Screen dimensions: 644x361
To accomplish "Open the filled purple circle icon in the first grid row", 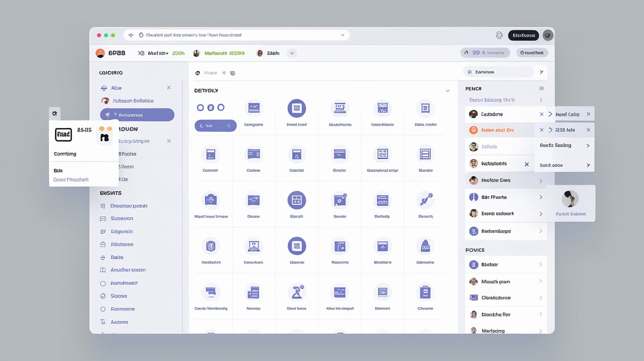I will [x=296, y=108].
